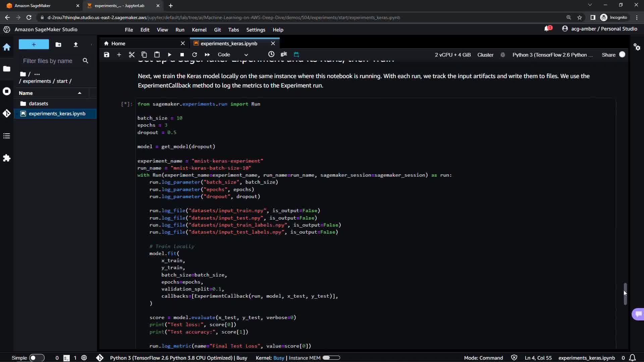Run the selected cell with play icon
Screen dimensions: 644x362
169,55
